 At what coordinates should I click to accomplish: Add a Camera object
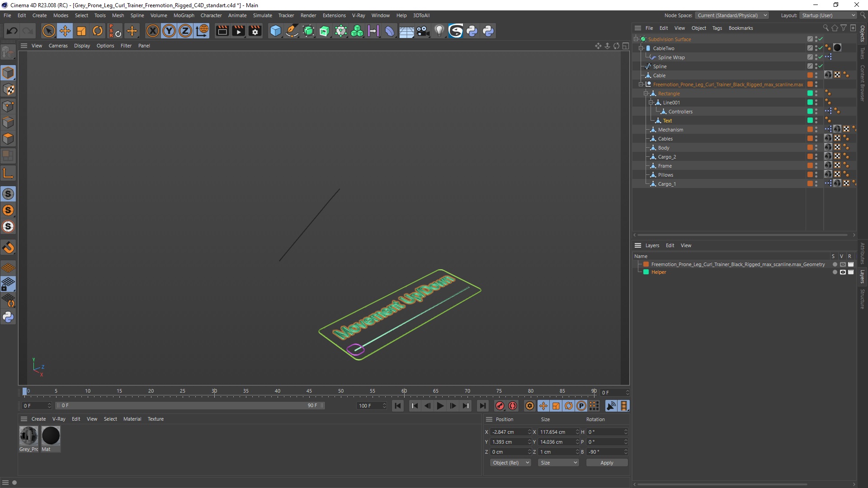coord(423,31)
